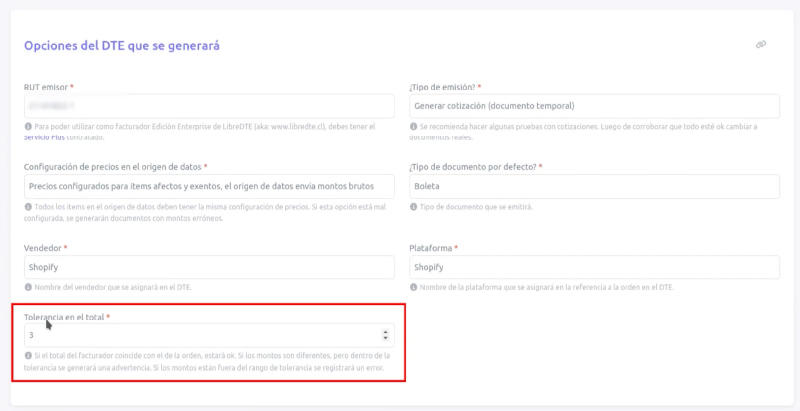The height and width of the screenshot is (411, 800).
Task: Decrease the Tolerancia value with down arrow
Action: 385,339
